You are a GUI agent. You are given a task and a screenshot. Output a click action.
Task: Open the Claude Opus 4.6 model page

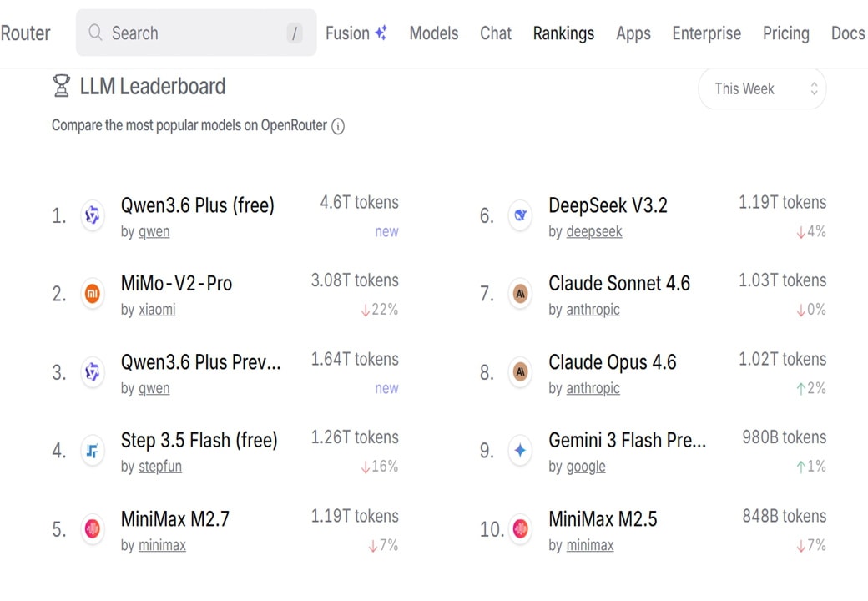(x=612, y=362)
